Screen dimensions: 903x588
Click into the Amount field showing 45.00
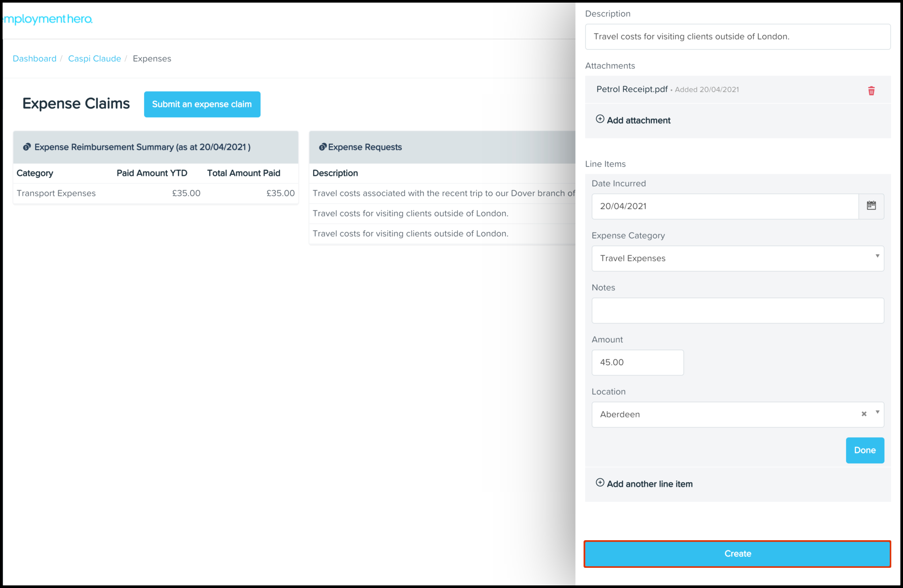point(638,363)
